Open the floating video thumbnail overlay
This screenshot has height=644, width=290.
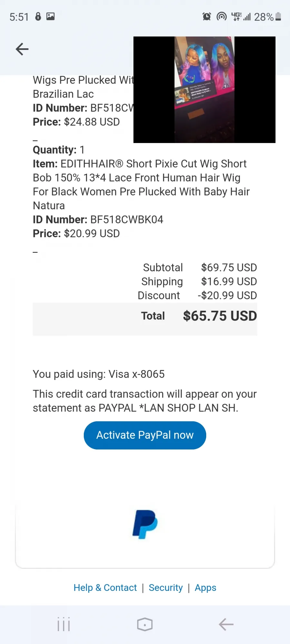pyautogui.click(x=204, y=90)
